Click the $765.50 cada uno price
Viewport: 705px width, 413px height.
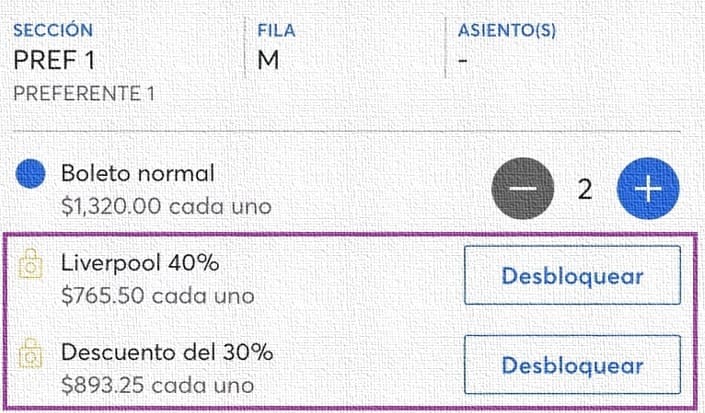click(x=158, y=296)
